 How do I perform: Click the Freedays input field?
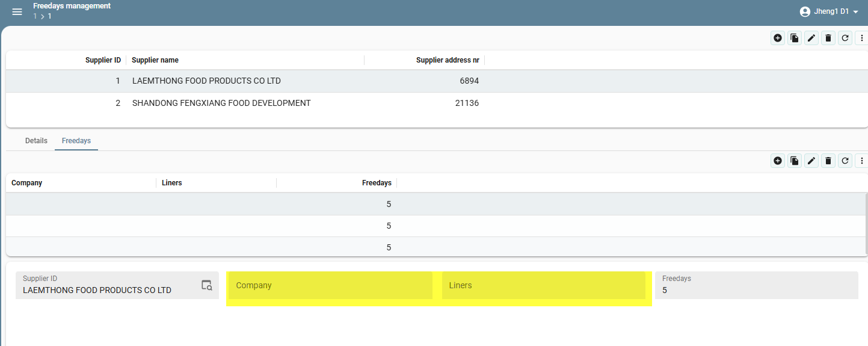757,285
